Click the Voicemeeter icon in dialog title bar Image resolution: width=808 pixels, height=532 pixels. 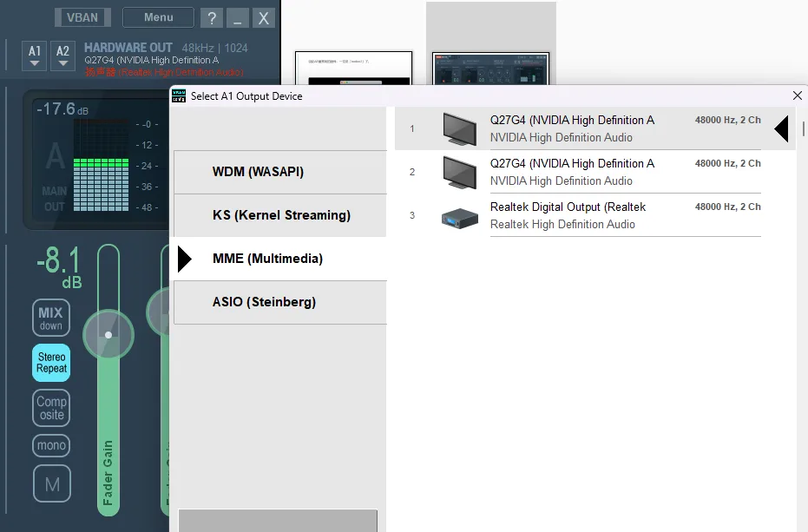point(179,95)
